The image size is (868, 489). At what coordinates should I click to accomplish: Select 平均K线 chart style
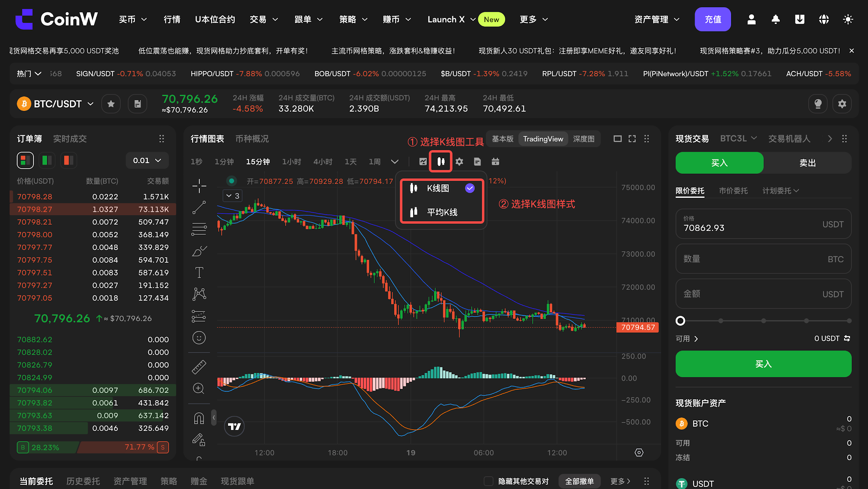click(442, 212)
